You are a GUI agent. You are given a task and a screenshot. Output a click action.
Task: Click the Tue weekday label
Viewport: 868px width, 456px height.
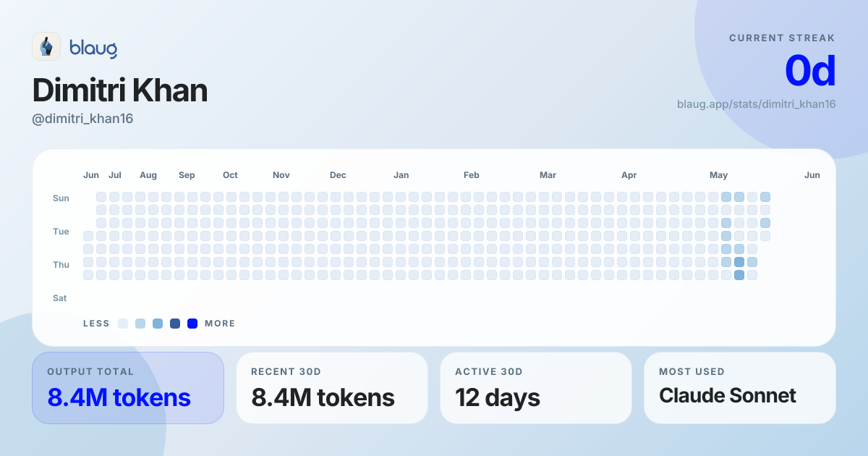[x=61, y=232]
